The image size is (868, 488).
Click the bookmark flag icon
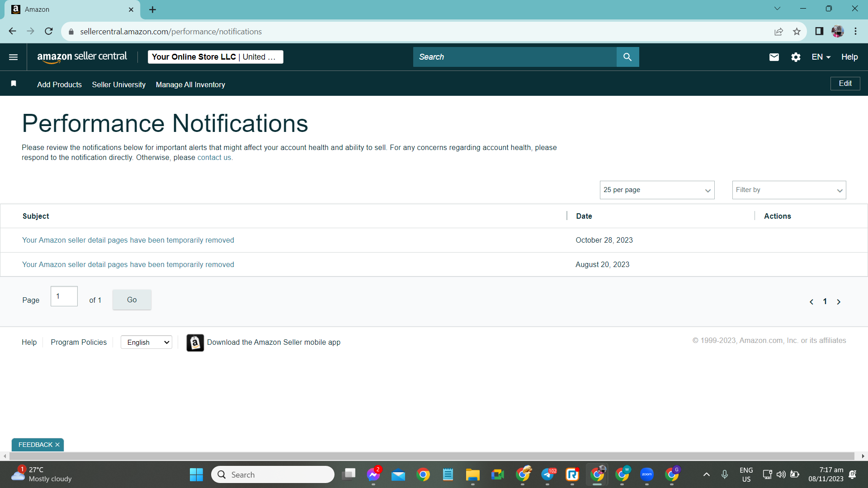pyautogui.click(x=14, y=84)
